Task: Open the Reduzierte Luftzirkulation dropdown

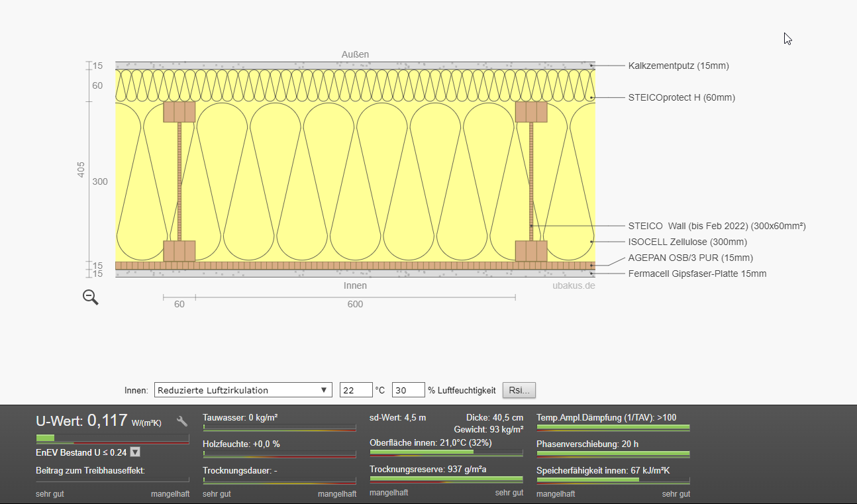Action: click(243, 390)
